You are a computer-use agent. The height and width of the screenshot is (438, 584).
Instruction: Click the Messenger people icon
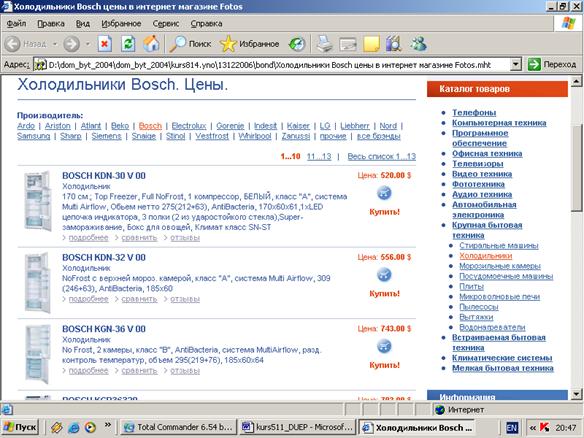(418, 44)
